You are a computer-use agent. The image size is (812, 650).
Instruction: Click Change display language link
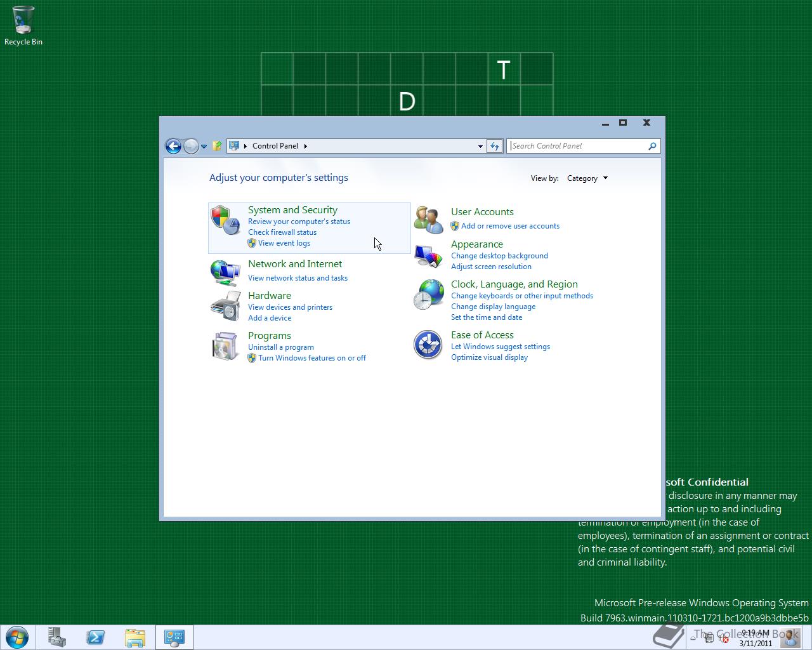493,307
